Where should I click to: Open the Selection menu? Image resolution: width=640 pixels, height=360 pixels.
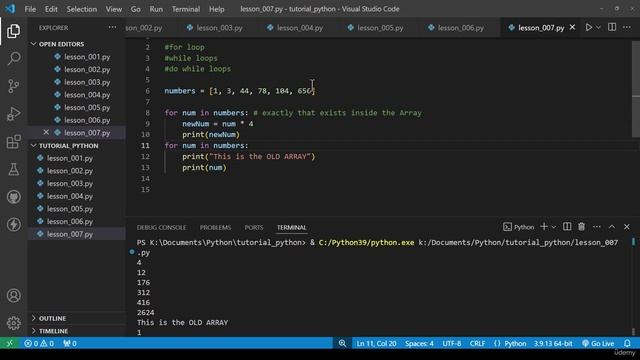click(x=82, y=9)
